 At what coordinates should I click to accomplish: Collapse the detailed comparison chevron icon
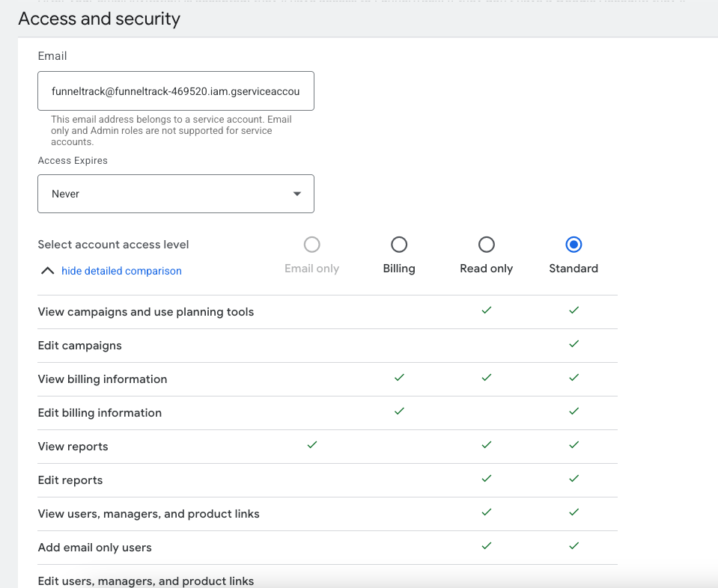click(48, 271)
